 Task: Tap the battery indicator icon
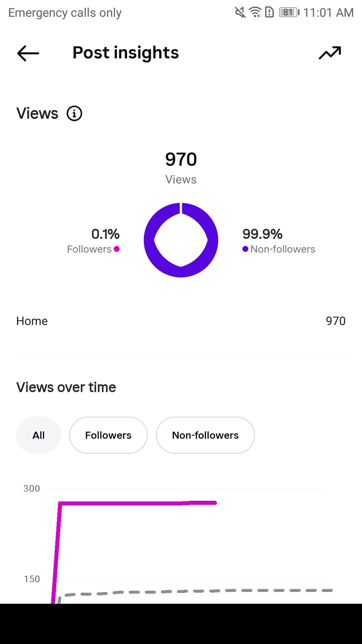coord(289,13)
